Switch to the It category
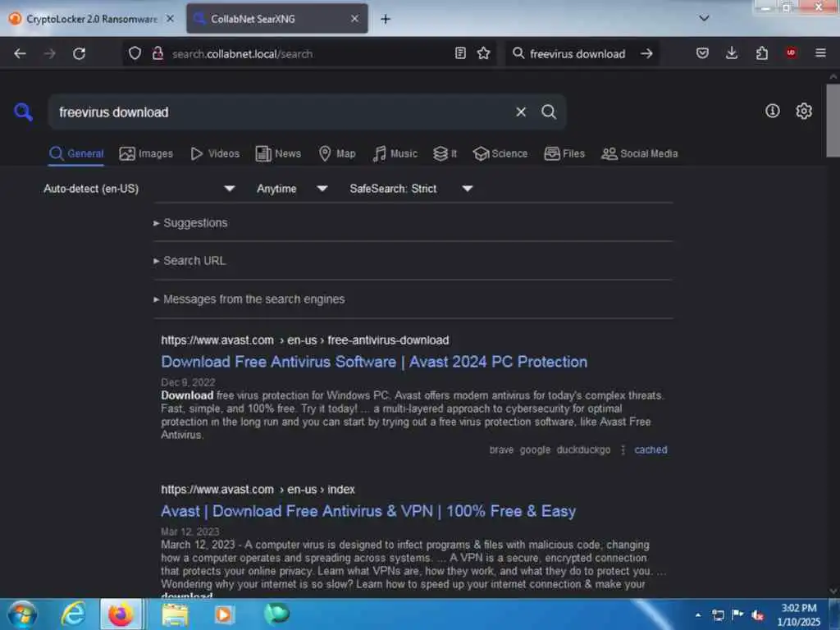 click(x=445, y=153)
